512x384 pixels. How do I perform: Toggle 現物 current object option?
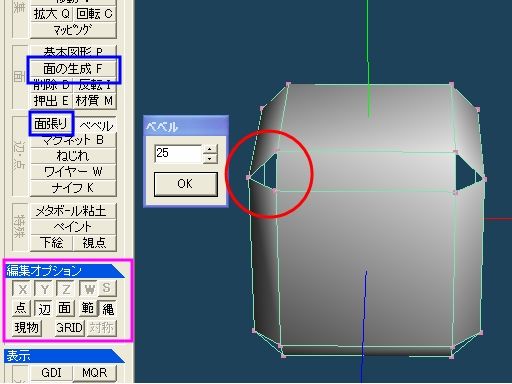(x=27, y=328)
